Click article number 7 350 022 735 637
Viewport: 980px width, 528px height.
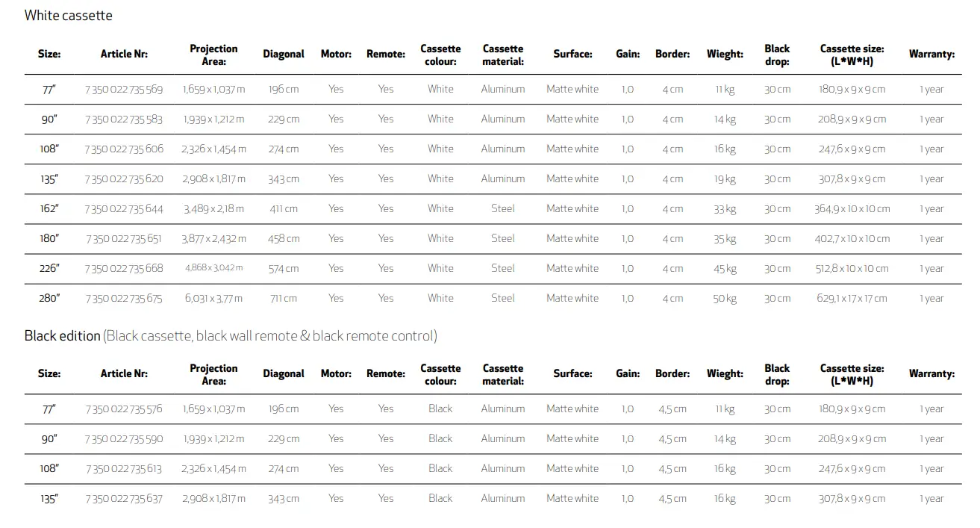pos(124,499)
